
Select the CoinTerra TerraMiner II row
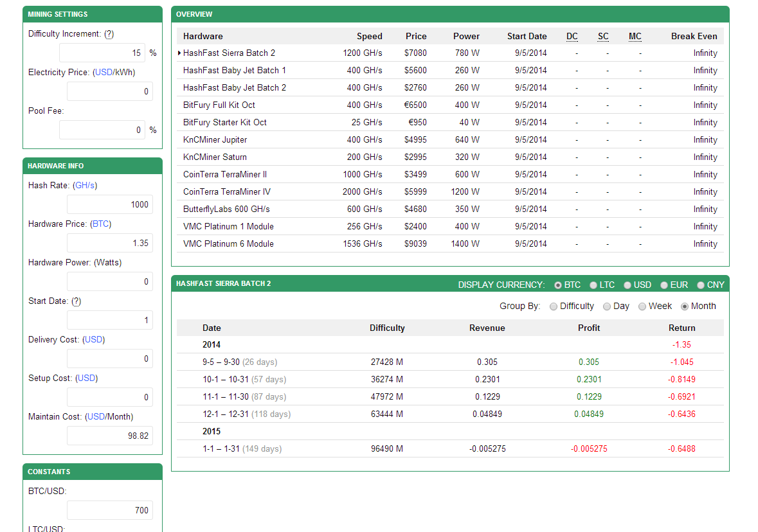tap(450, 174)
